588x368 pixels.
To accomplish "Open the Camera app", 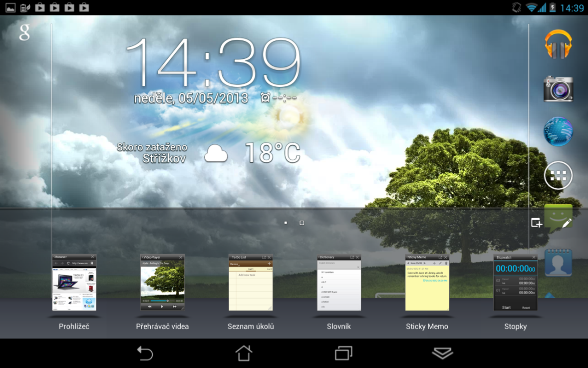I will tap(558, 89).
